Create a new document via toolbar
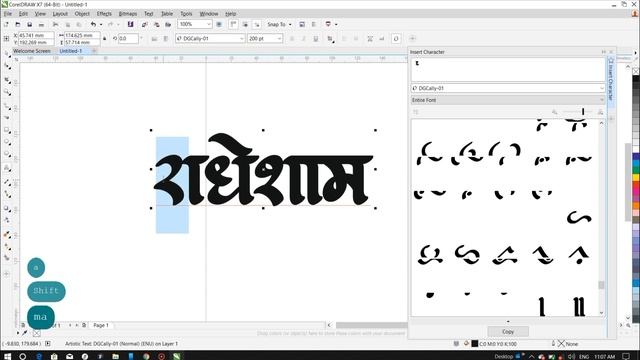This screenshot has width=640, height=360. (x=6, y=24)
